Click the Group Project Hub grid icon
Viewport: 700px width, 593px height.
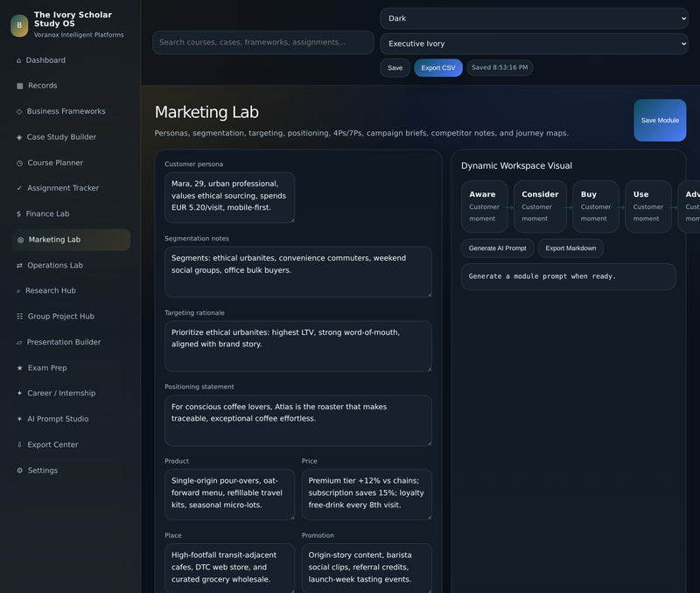19,317
